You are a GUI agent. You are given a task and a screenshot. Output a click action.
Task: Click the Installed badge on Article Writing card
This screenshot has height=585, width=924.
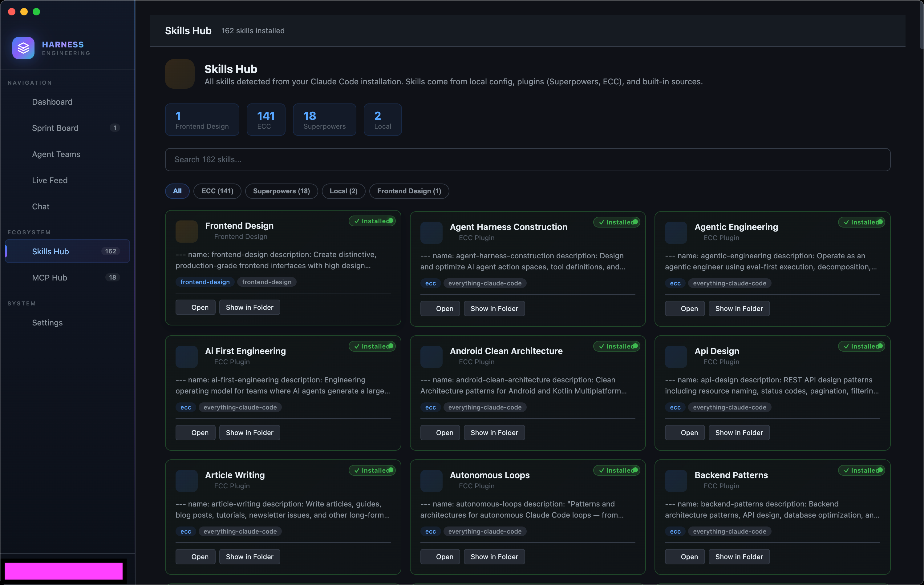click(372, 470)
